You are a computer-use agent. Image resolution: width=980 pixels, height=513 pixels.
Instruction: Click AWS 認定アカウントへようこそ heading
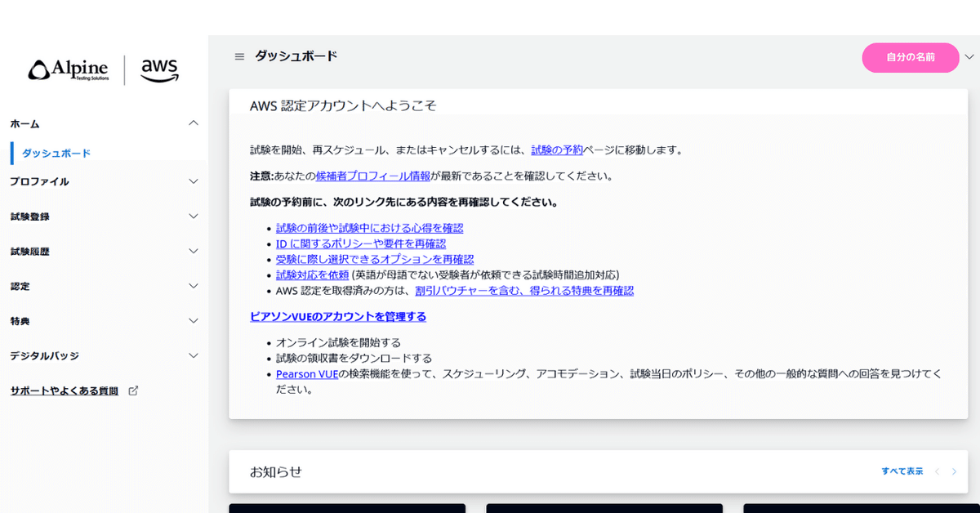point(343,105)
